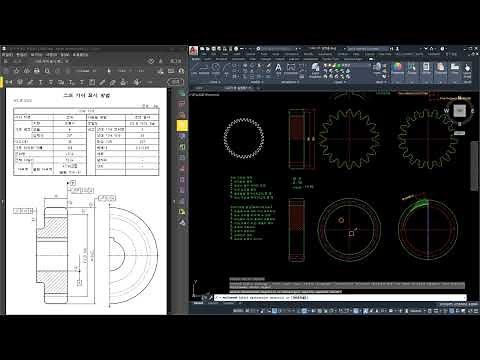Open the color wheel properties swatch
Image resolution: width=480 pixels, height=360 pixels.
tap(397, 67)
